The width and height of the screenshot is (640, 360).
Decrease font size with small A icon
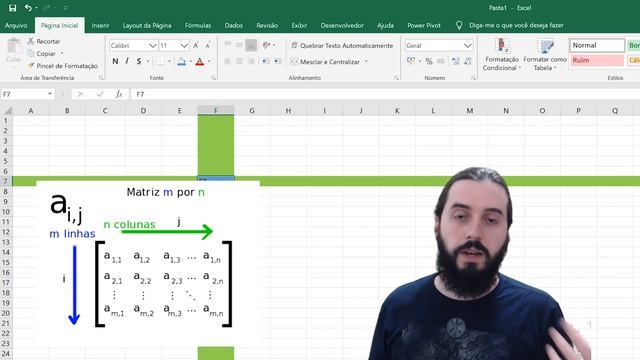pyautogui.click(x=208, y=46)
